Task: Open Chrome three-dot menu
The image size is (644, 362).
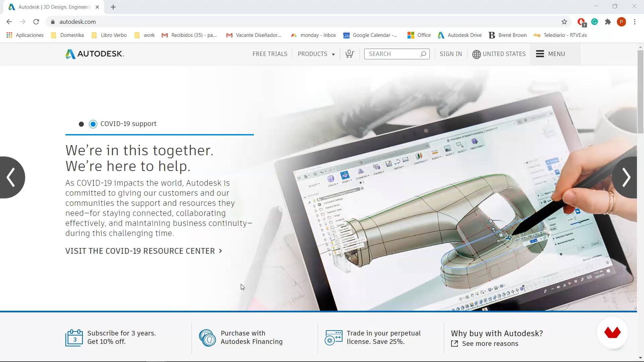Action: (635, 22)
